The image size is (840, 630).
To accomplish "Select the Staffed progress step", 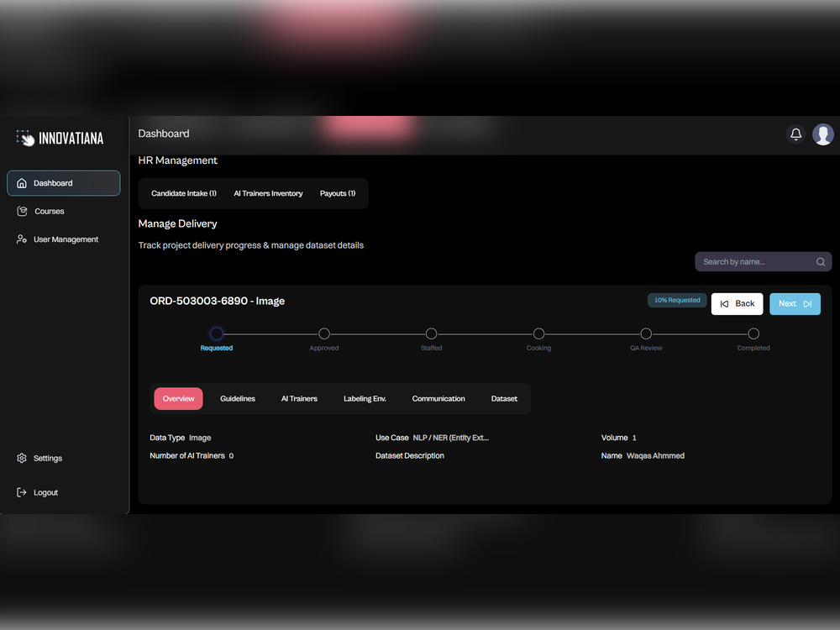I will (x=431, y=333).
